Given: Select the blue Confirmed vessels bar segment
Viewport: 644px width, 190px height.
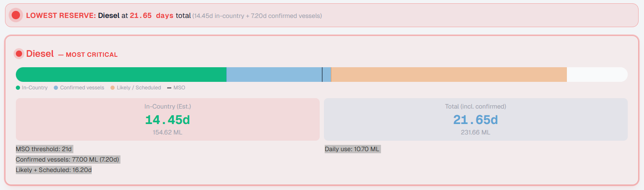Looking at the screenshot, I should 274,74.
